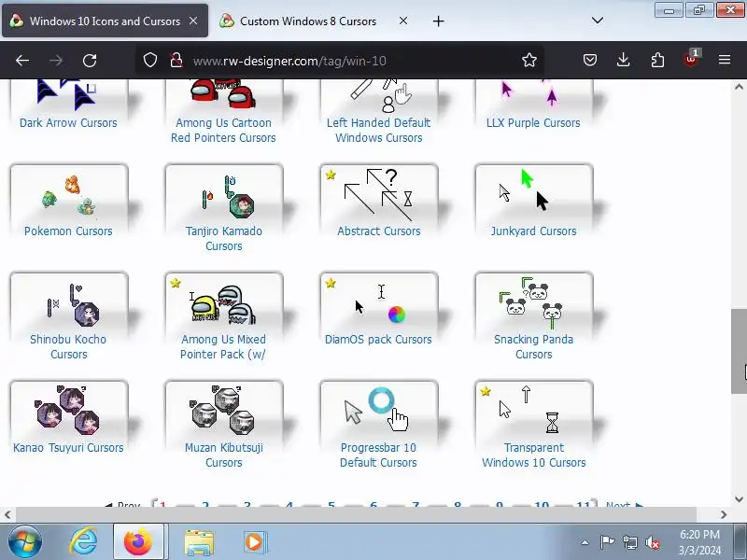Open Kanao Tsuyuri Cursors link
This screenshot has height=560, width=747.
68,448
